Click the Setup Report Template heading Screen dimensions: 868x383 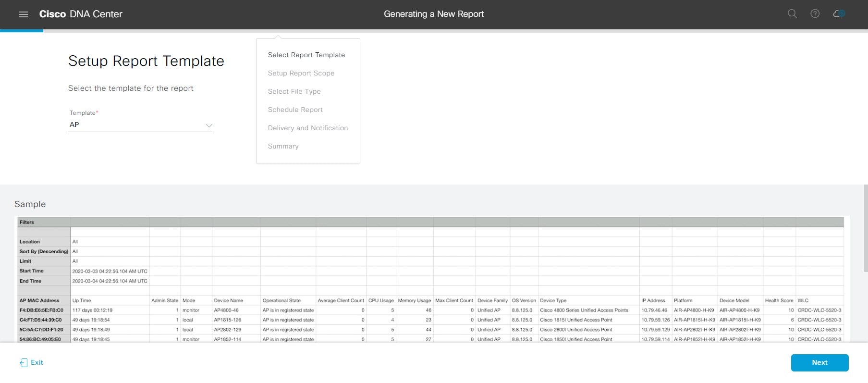coord(146,61)
